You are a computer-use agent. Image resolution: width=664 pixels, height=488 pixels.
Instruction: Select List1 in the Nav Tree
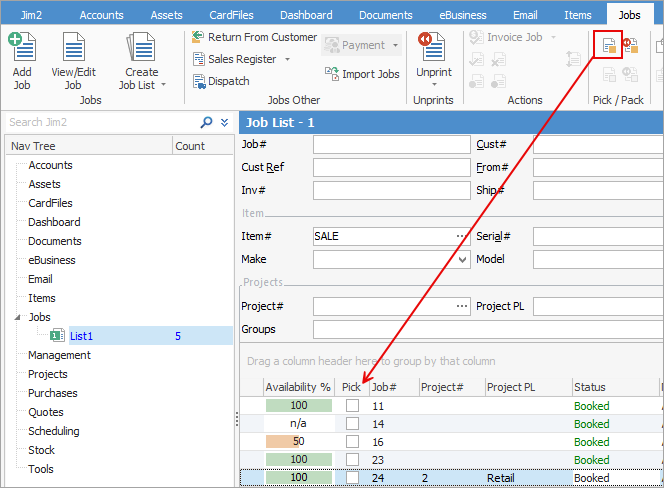point(81,336)
